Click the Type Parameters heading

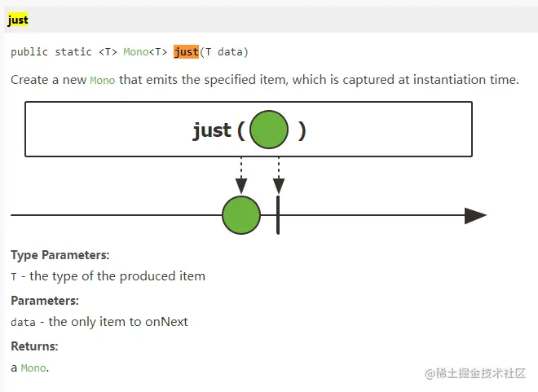pyautogui.click(x=60, y=255)
